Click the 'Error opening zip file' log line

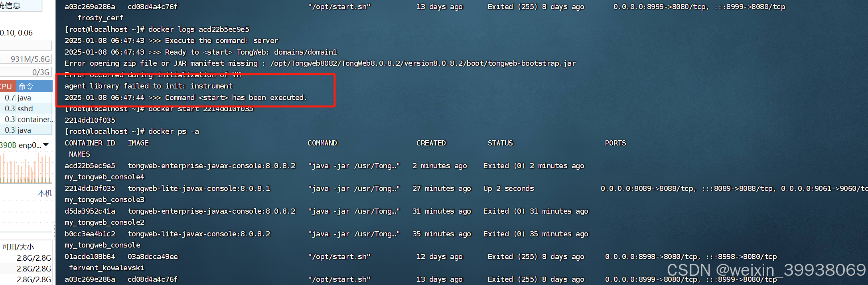[320, 63]
